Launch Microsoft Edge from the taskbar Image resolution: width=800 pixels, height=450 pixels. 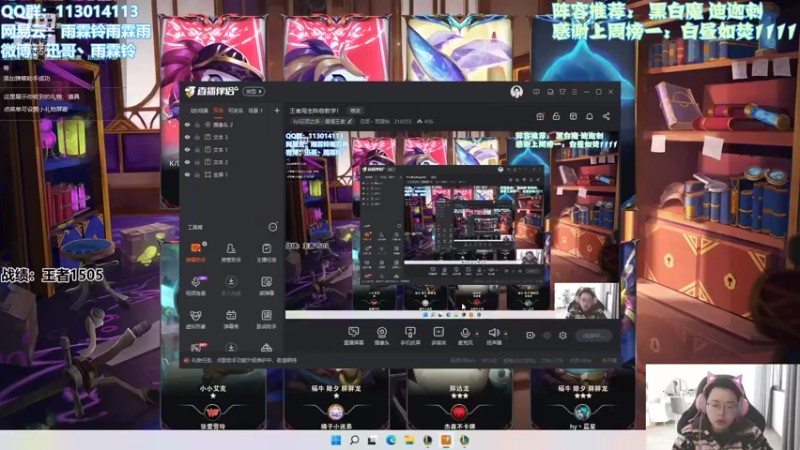pos(391,440)
